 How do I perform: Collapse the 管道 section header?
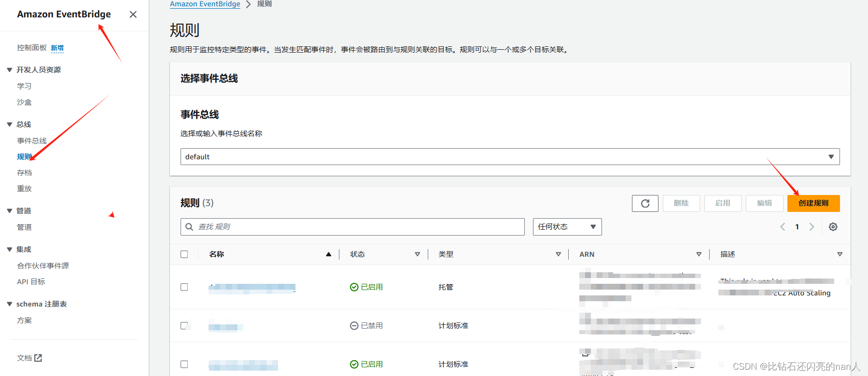(x=9, y=211)
